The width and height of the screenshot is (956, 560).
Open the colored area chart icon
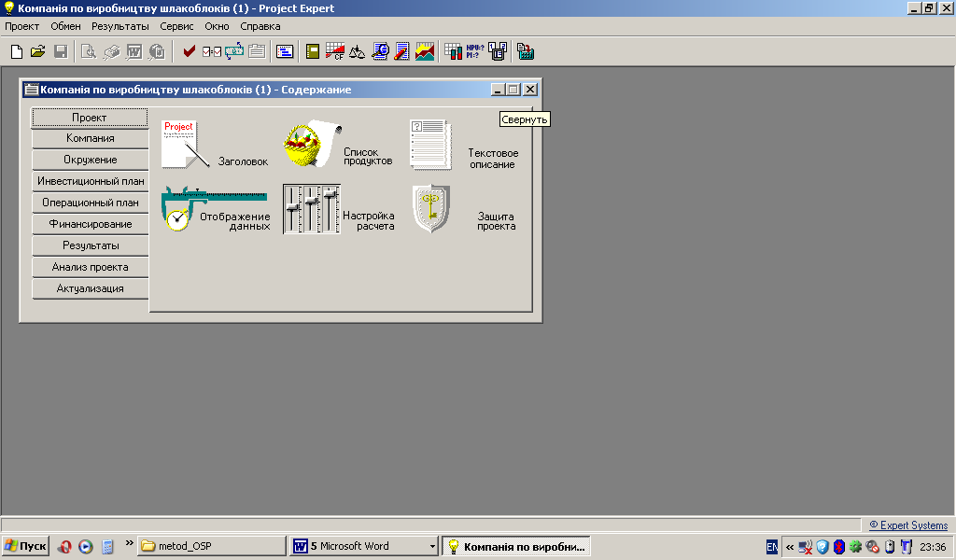click(x=425, y=51)
